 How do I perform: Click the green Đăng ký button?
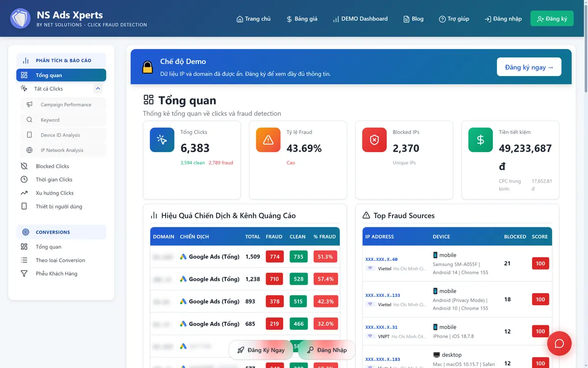(552, 19)
